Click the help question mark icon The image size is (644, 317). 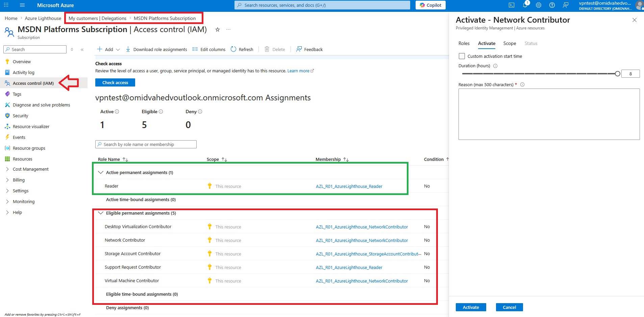(x=552, y=5)
